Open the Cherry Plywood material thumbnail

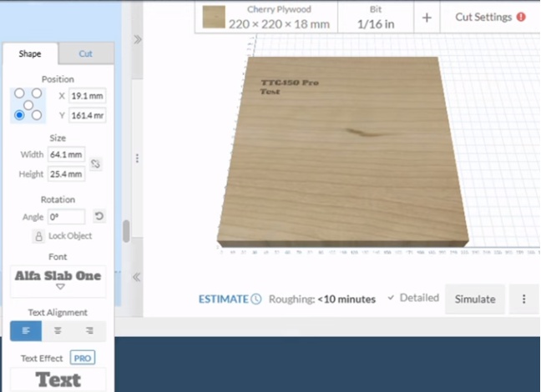pos(214,17)
